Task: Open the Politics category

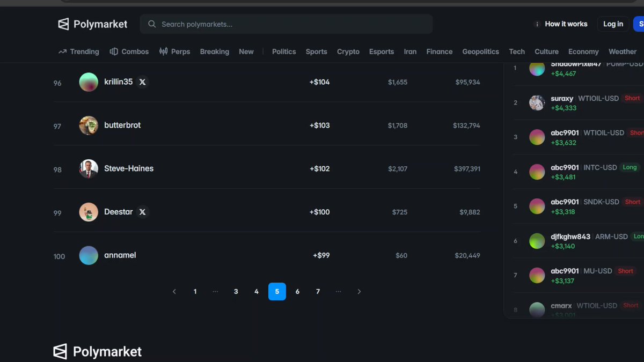Action: 284,51
